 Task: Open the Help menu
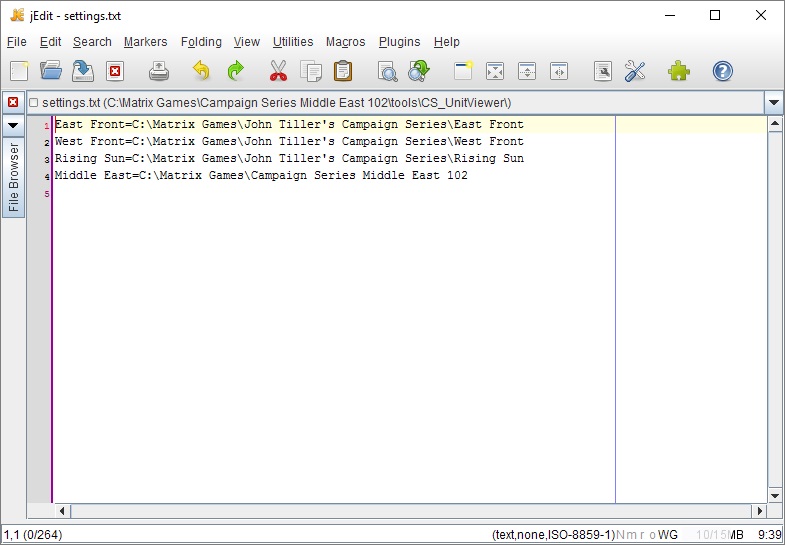pos(447,42)
